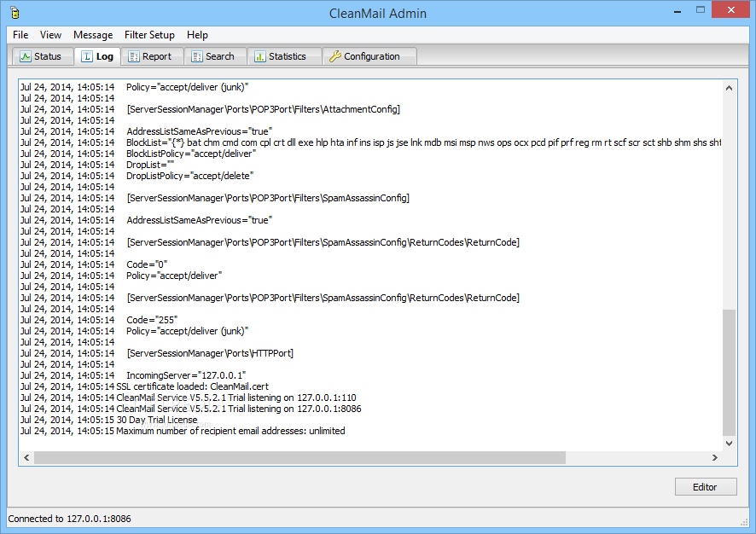The width and height of the screenshot is (756, 534).
Task: Switch to the Status tab
Action: (43, 57)
